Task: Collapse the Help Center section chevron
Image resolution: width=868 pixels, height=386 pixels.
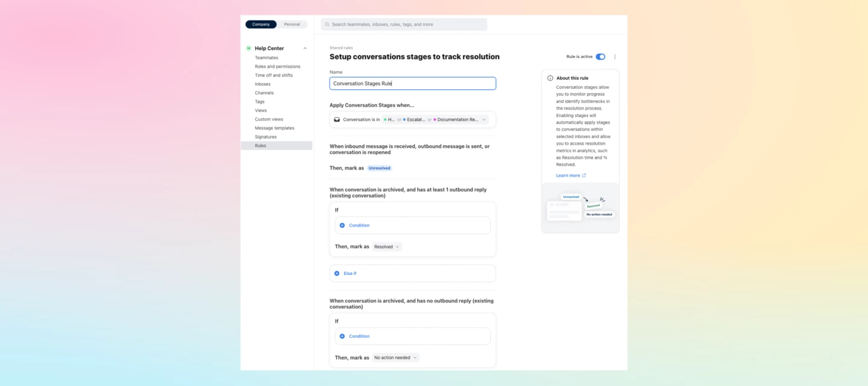Action: click(305, 48)
